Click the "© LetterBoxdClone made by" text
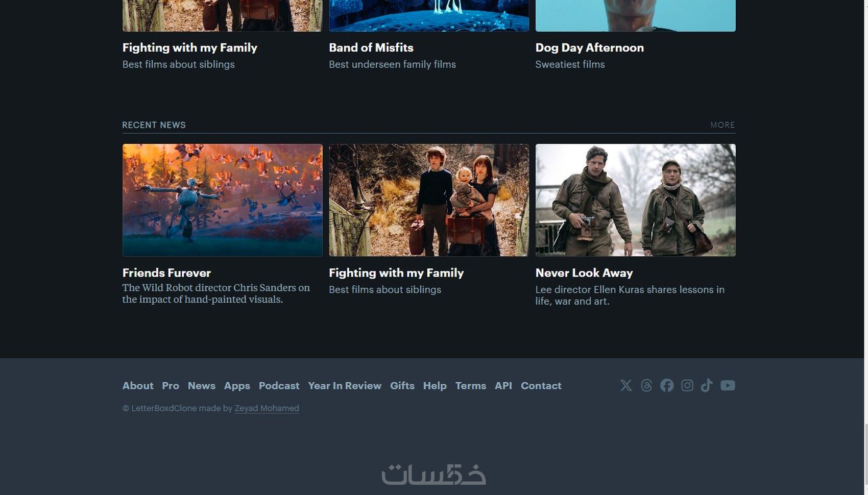The image size is (868, 495). pyautogui.click(x=178, y=408)
